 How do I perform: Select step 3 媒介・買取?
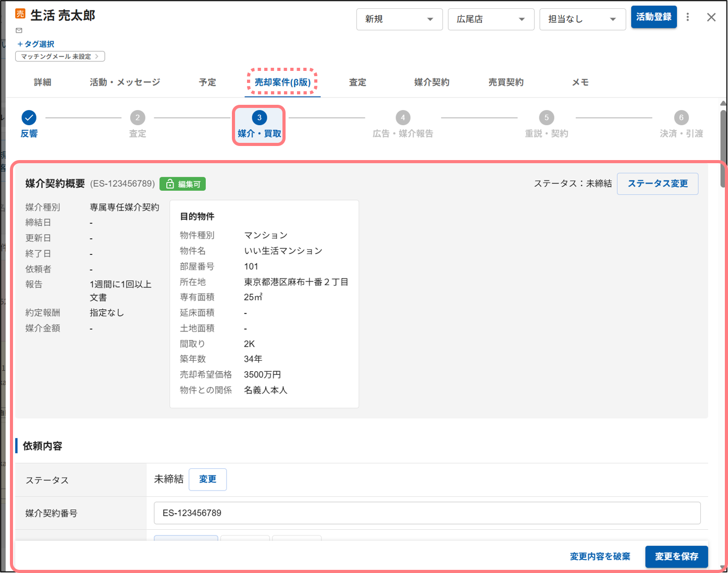pyautogui.click(x=259, y=125)
